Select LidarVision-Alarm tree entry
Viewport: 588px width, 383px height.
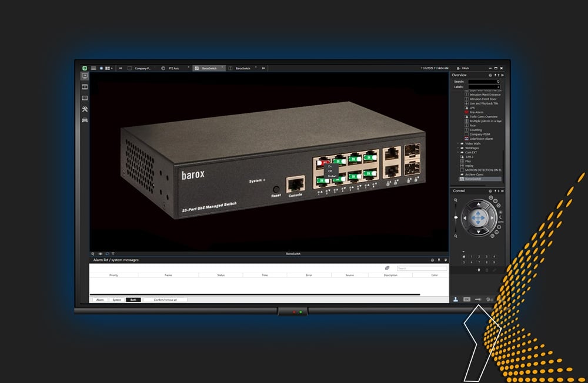pyautogui.click(x=481, y=139)
